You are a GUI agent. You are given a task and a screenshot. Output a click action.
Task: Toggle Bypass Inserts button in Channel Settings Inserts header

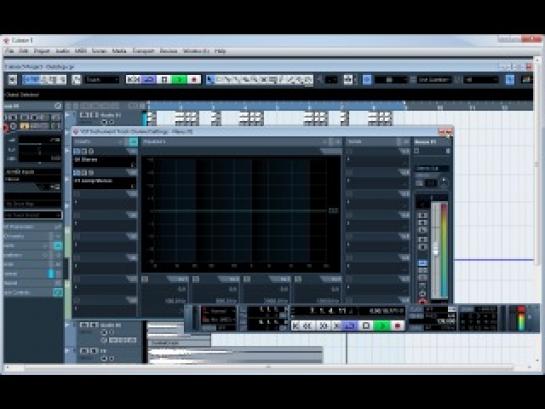tap(133, 141)
